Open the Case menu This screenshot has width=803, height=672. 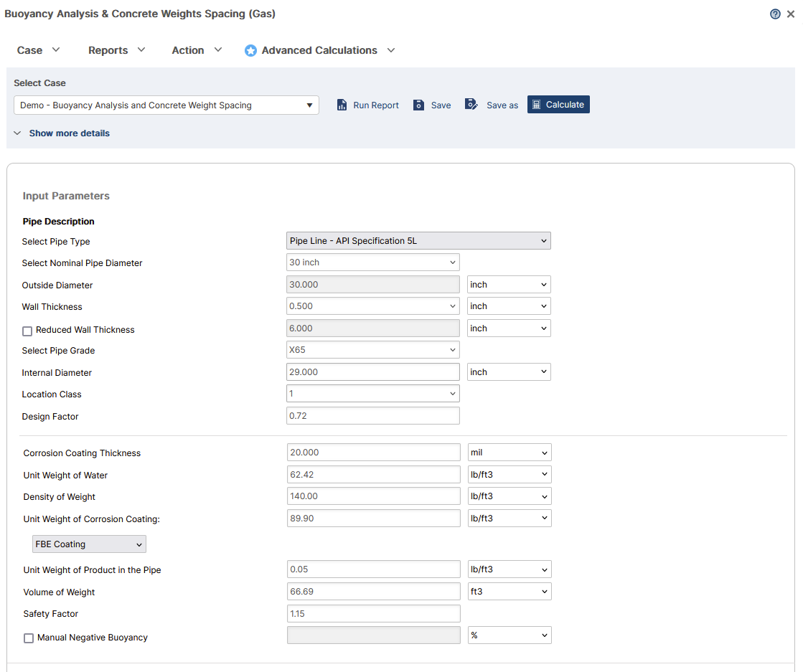[x=38, y=50]
